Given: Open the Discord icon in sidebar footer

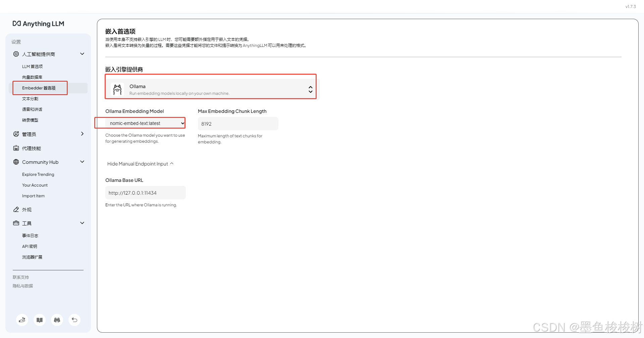Looking at the screenshot, I should click(x=57, y=320).
